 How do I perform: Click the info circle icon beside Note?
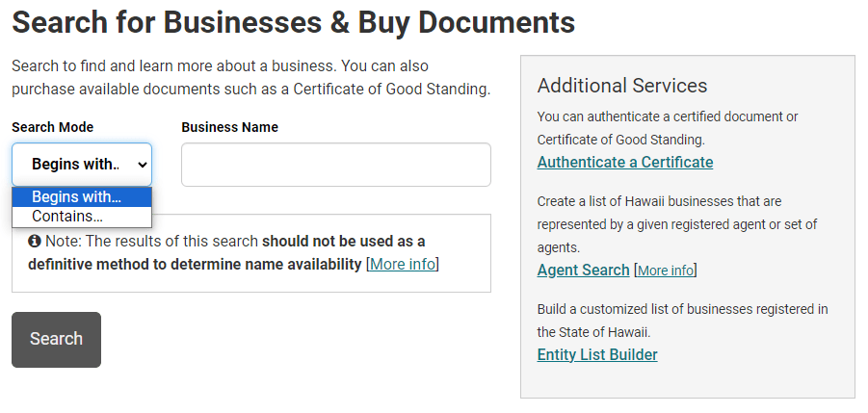pos(35,241)
